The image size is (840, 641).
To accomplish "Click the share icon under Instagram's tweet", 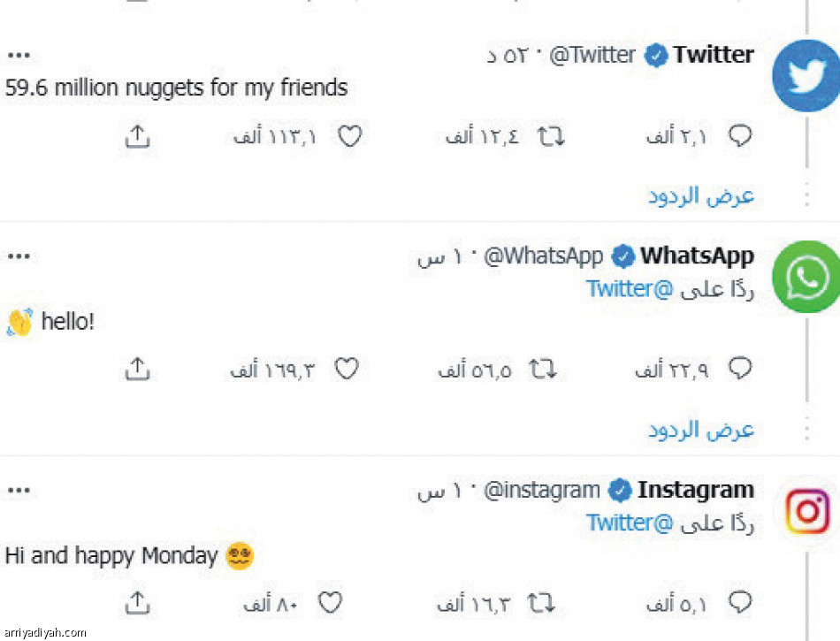I will point(137,603).
